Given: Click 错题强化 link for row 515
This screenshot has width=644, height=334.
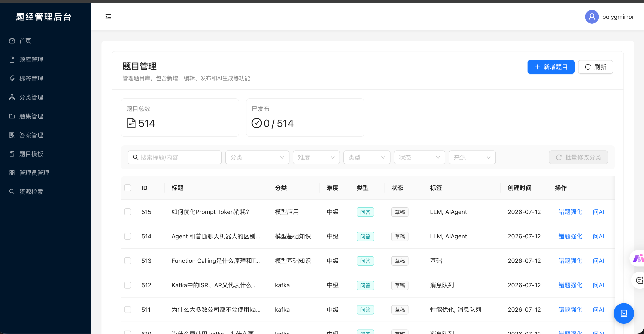Looking at the screenshot, I should (570, 212).
